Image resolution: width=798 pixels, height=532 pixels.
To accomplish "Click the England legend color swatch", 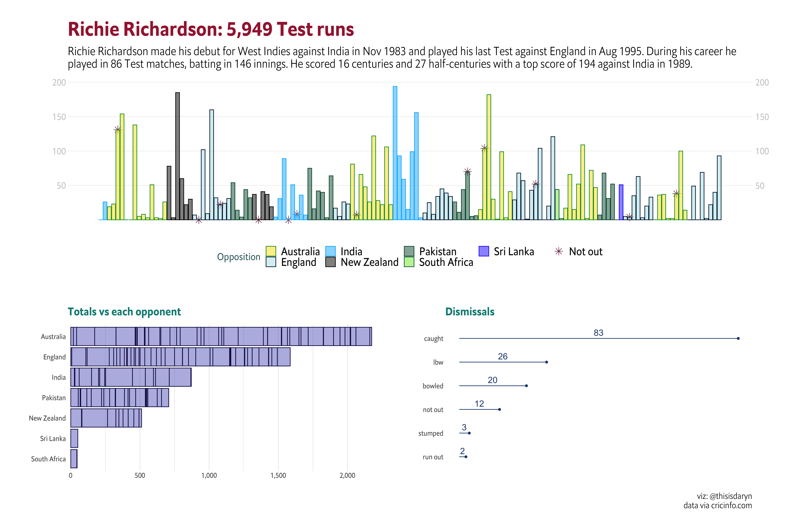I will [x=271, y=262].
